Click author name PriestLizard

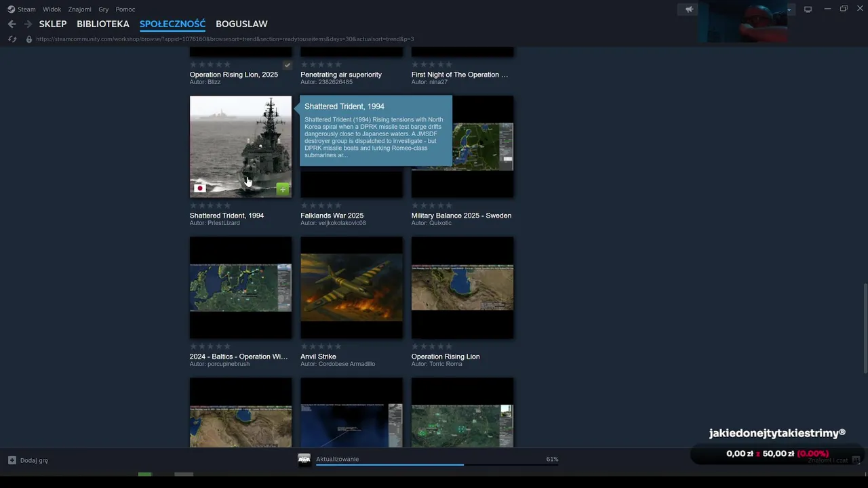pyautogui.click(x=223, y=223)
